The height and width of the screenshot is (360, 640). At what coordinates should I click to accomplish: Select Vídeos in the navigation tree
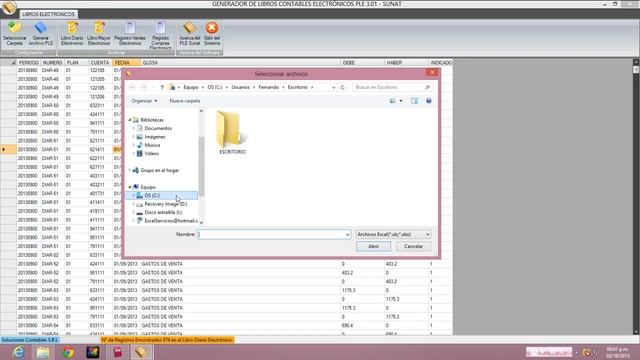click(x=151, y=154)
